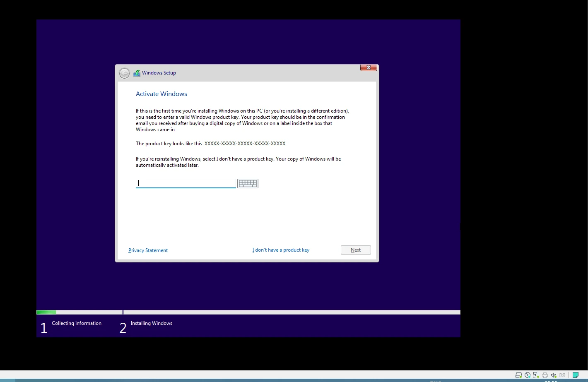Focus the product key input field
Image resolution: width=588 pixels, height=382 pixels.
click(x=186, y=183)
